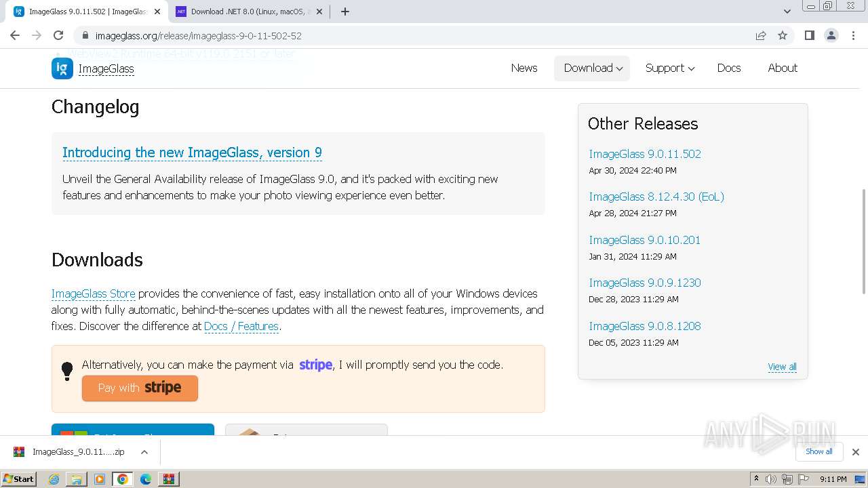Open the browser side panel
This screenshot has width=868, height=488.
coord(809,35)
